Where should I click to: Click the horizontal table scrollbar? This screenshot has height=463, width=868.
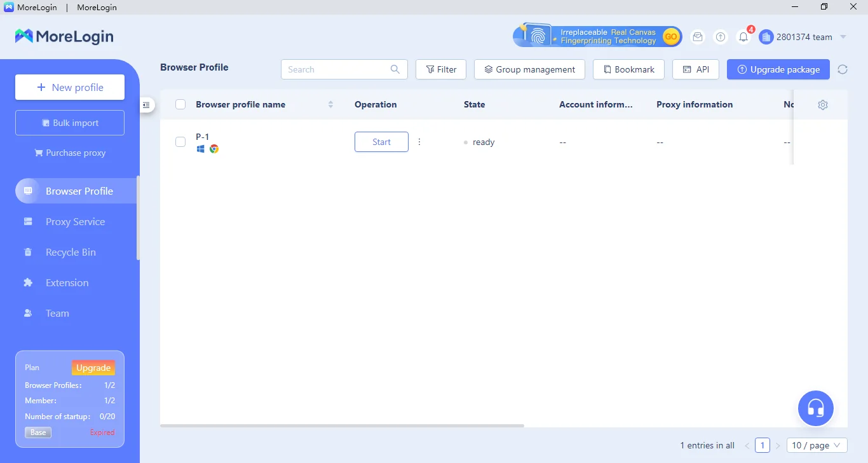coord(342,425)
